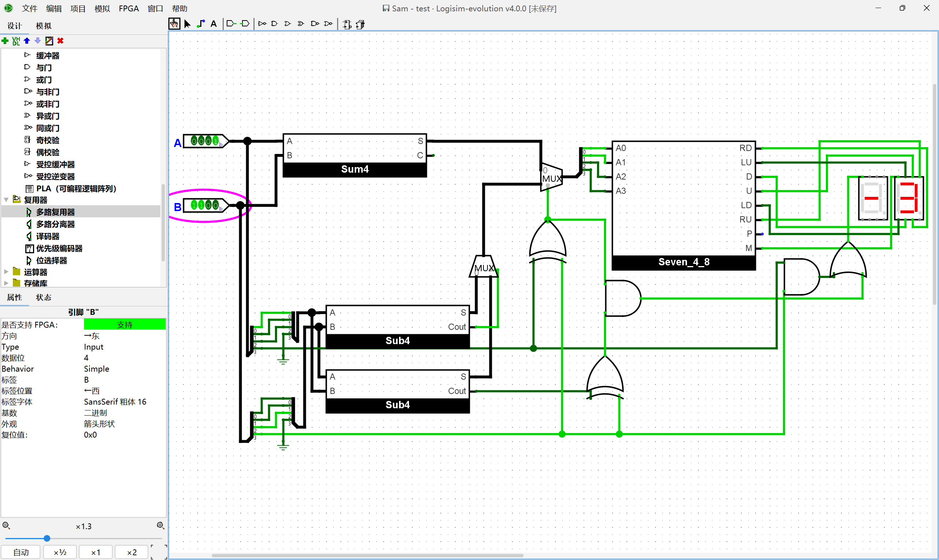Click the Edit Circuit Appearance icon
939x560 pixels.
(x=49, y=41)
